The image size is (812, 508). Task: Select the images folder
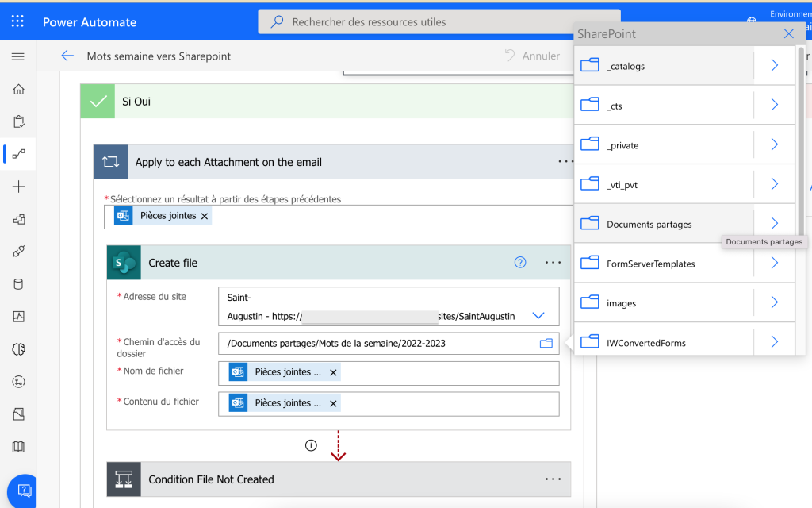point(664,302)
